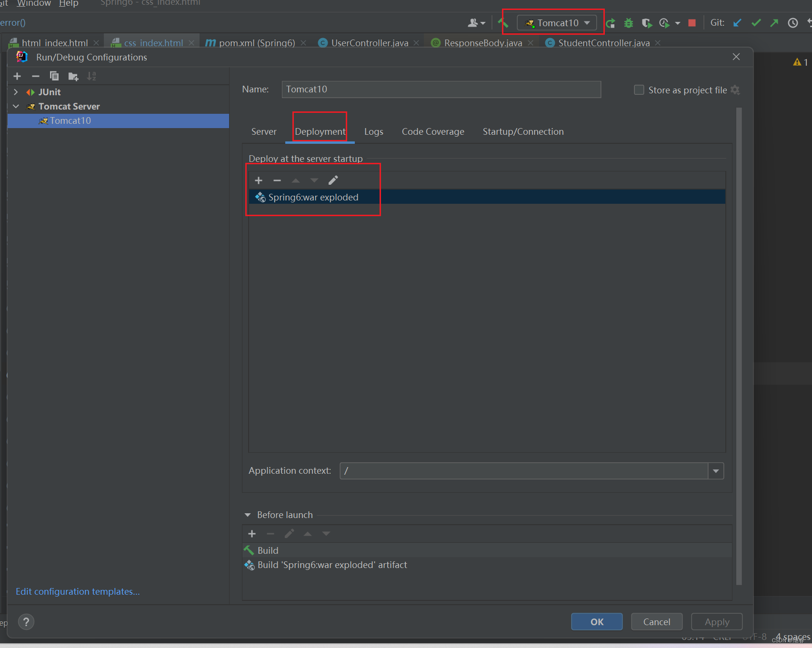The width and height of the screenshot is (812, 648).
Task: Select the Deployment tab
Action: 320,131
